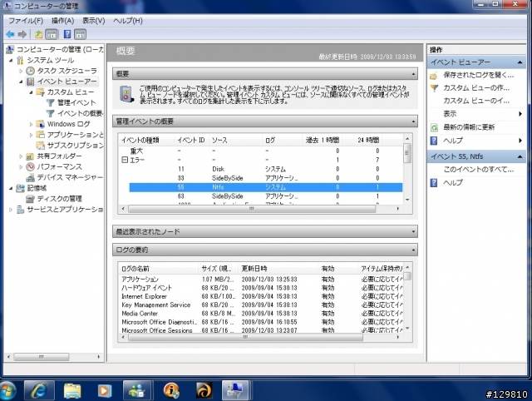Select Key Management Service log row
Viewport: 532px width, 401px height.
261,304
